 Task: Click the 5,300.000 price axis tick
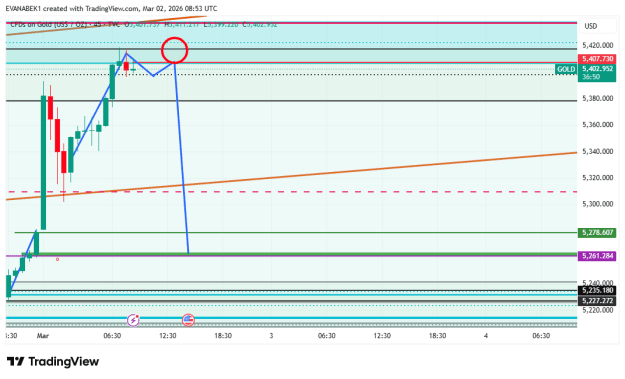click(597, 204)
